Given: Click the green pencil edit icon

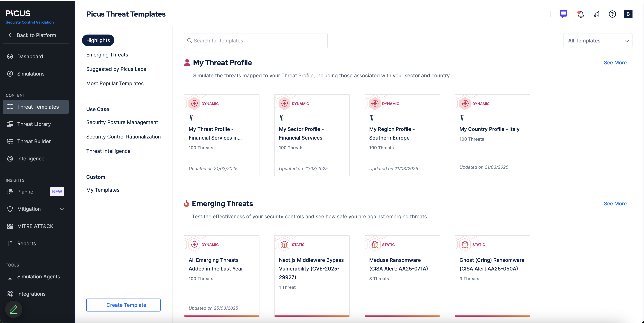Looking at the screenshot, I should pyautogui.click(x=13, y=309).
